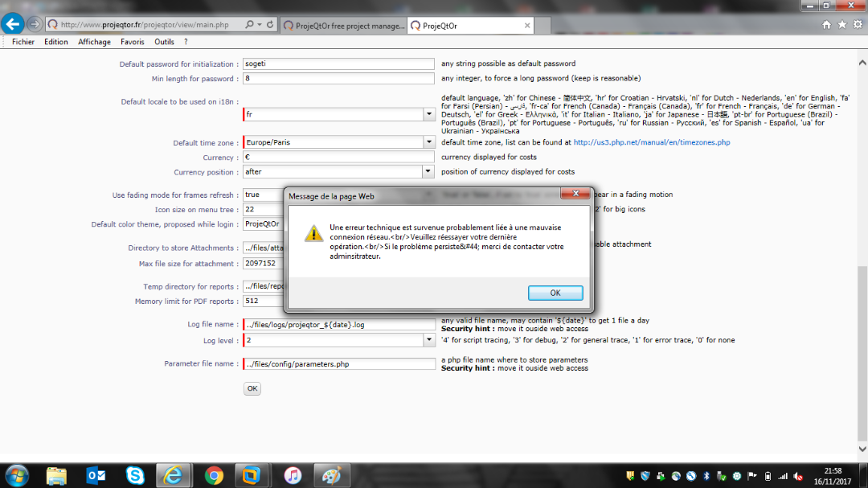Click the OK button below the configuration form
The height and width of the screenshot is (488, 868).
[x=252, y=388]
